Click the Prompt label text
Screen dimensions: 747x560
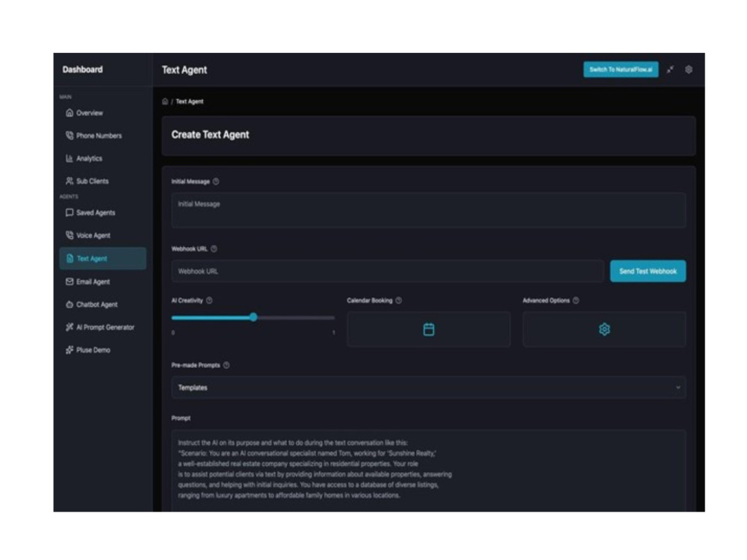tap(181, 418)
